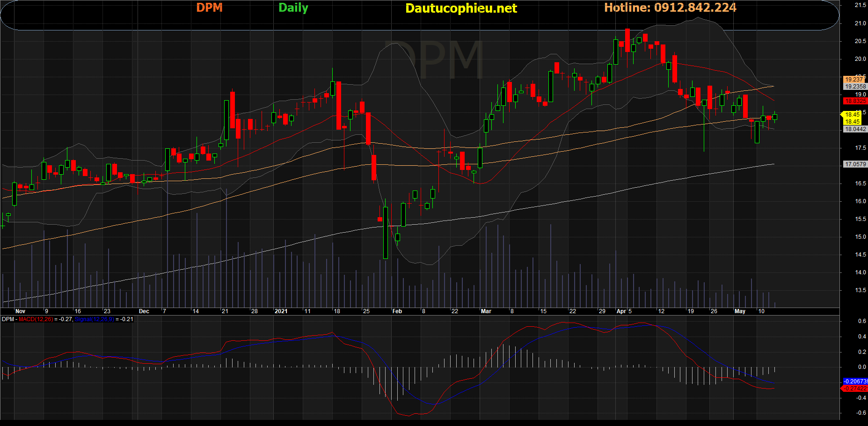Click the May date axis label
Viewport: 868px width, 426px height.
pos(740,311)
